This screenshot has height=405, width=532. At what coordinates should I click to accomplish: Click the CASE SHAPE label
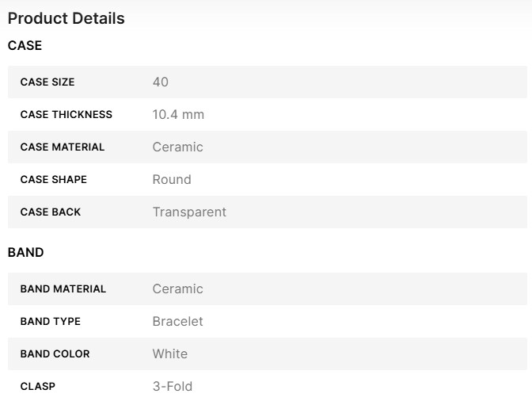pyautogui.click(x=54, y=180)
